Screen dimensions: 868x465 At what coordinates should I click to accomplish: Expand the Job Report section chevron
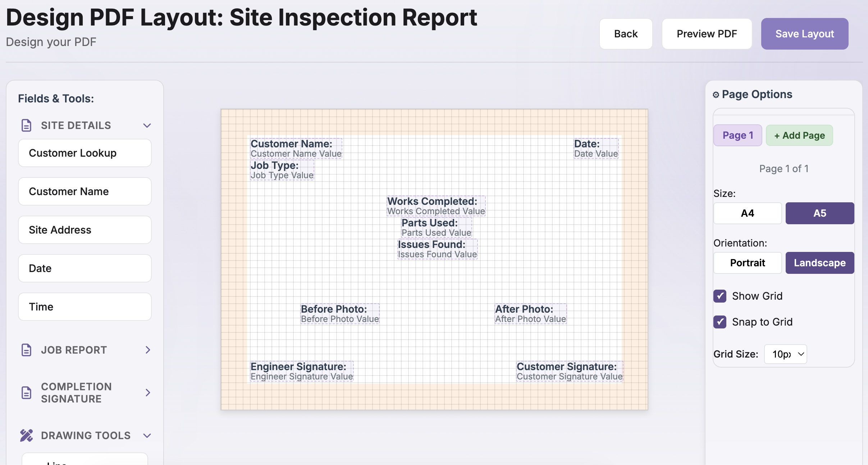[x=147, y=350]
